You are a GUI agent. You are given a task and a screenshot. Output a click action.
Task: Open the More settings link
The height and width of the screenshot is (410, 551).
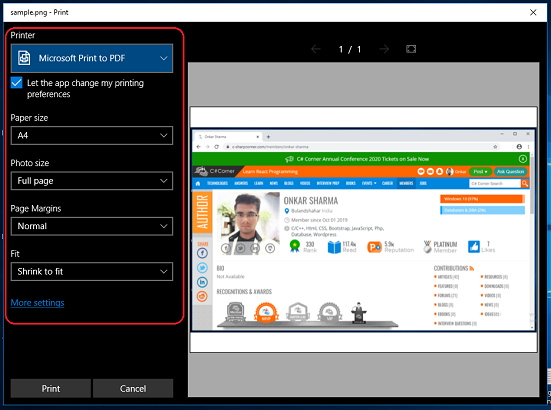38,303
